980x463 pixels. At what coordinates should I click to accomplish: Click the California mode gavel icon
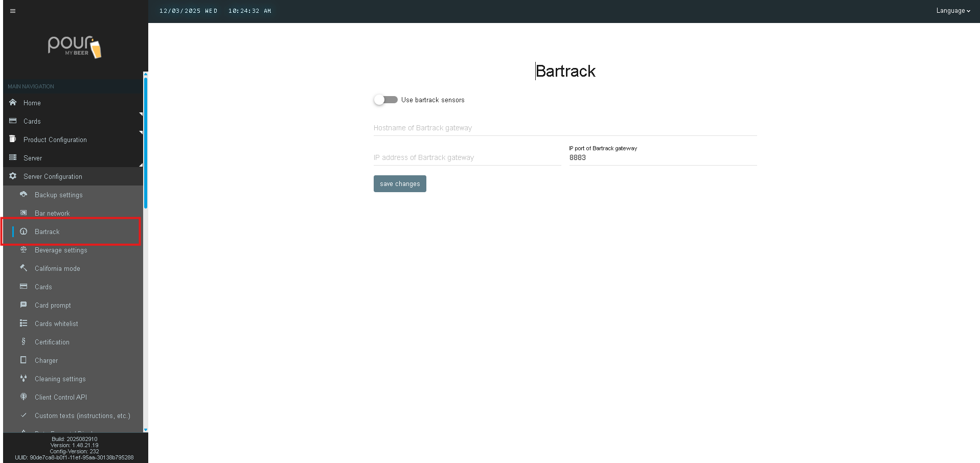(24, 268)
